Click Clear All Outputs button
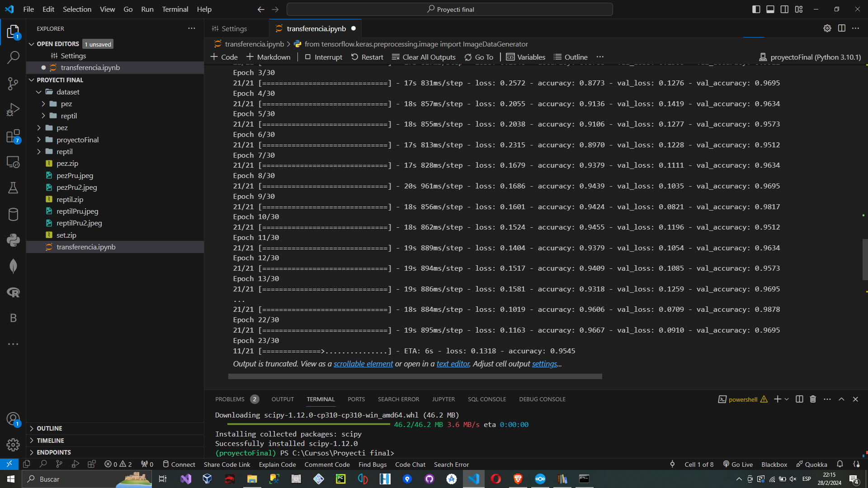868x488 pixels. click(424, 57)
